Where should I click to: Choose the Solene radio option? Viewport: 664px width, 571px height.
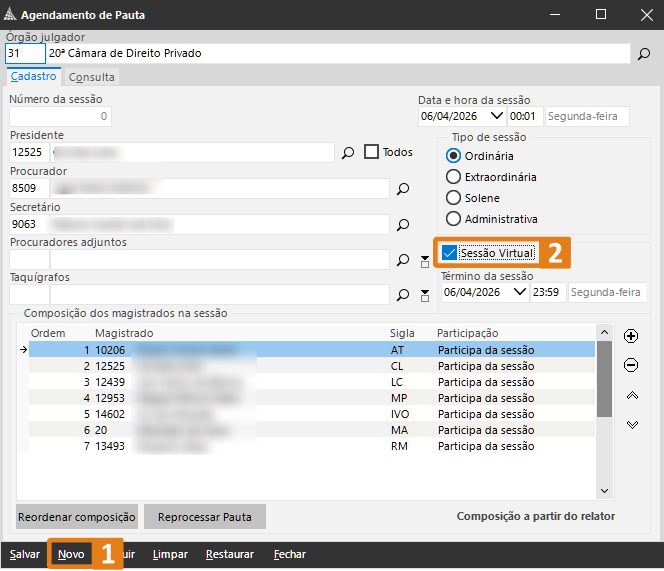454,198
